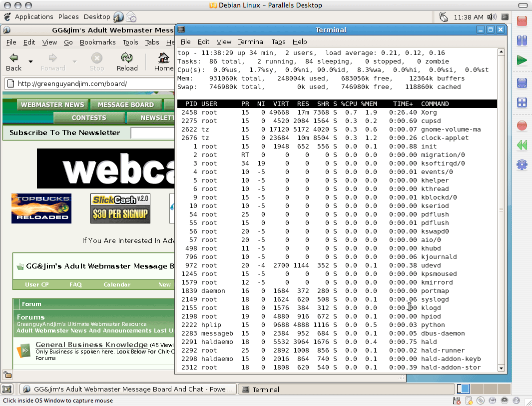Expand the Places menu in top panel
The image size is (532, 406).
pyautogui.click(x=68, y=17)
